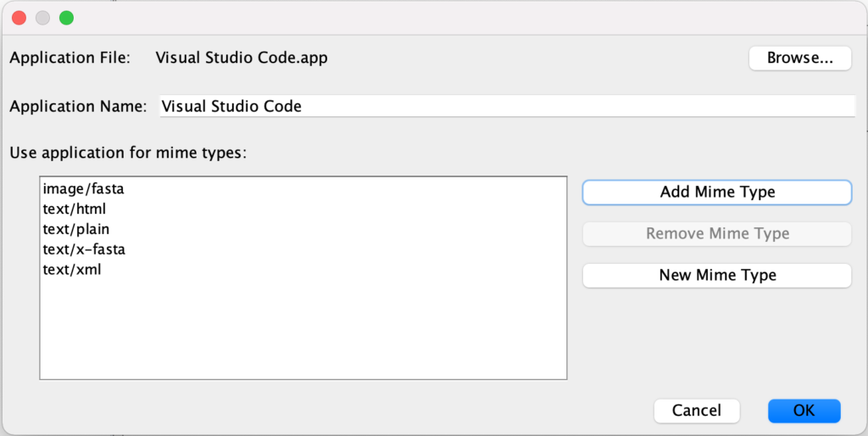Close the window with red button
This screenshot has height=436, width=868.
(19, 18)
